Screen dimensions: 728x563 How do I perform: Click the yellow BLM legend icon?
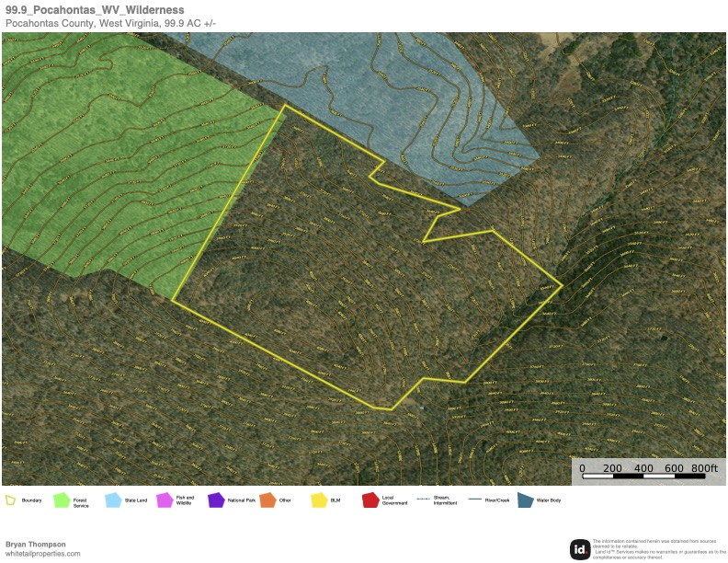pyautogui.click(x=319, y=500)
